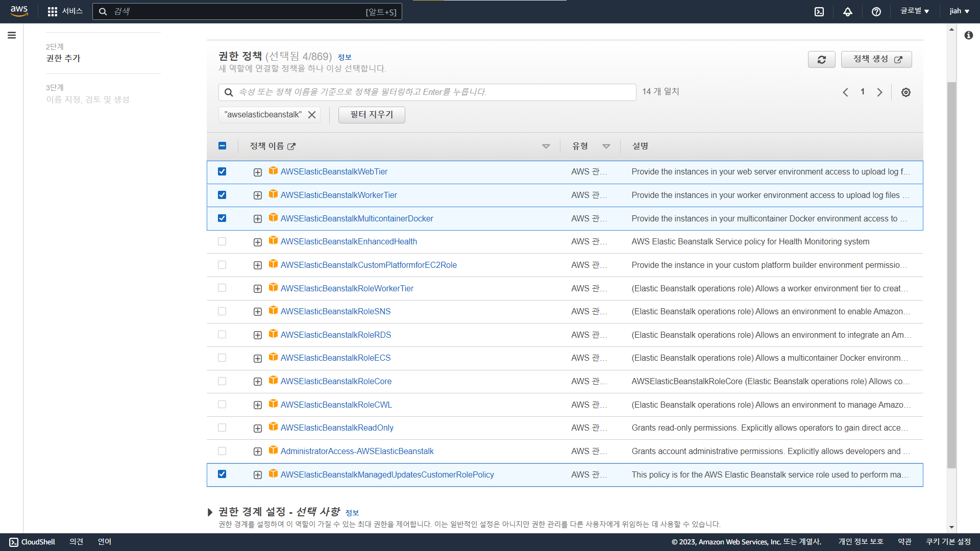Click the scrollbar up arrow

[951, 30]
